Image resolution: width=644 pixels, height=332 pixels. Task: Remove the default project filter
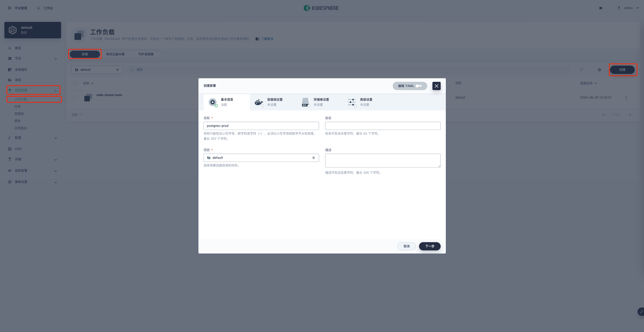point(118,70)
